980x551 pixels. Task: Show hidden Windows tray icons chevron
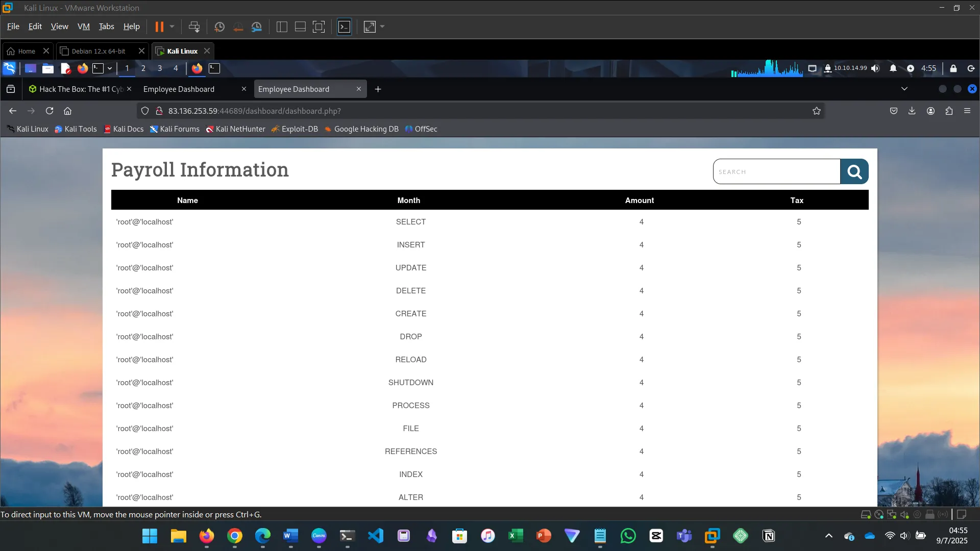828,536
